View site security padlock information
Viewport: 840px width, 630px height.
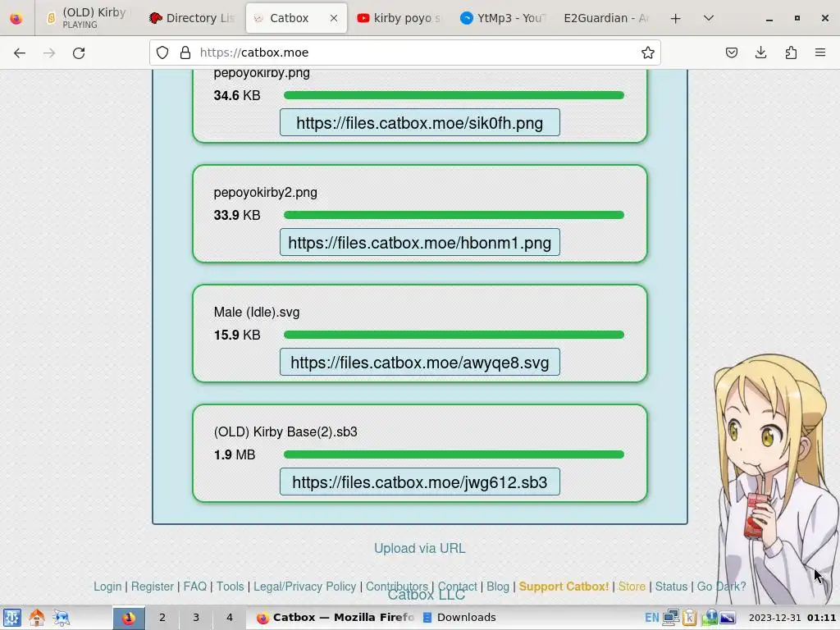tap(185, 52)
